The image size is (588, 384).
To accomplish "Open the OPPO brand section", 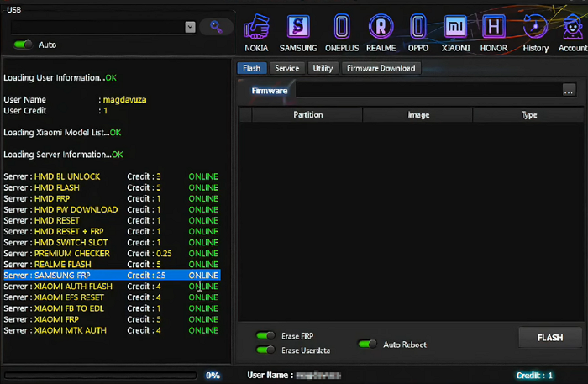I will tap(417, 33).
